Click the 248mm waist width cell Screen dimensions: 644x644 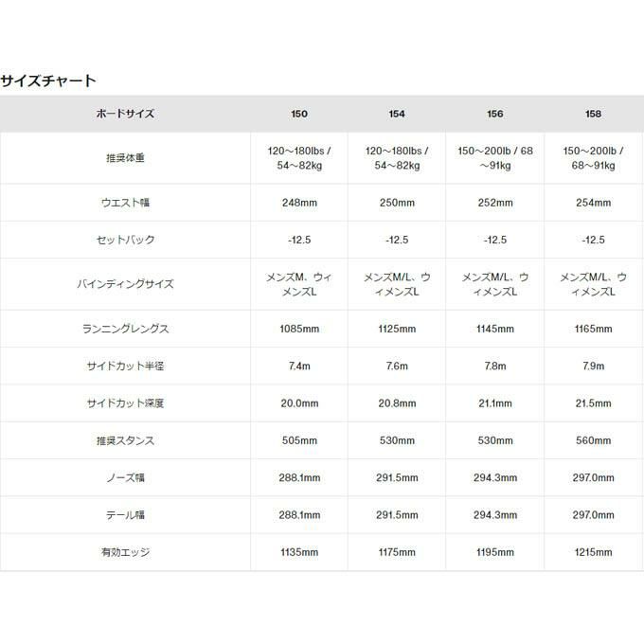299,203
